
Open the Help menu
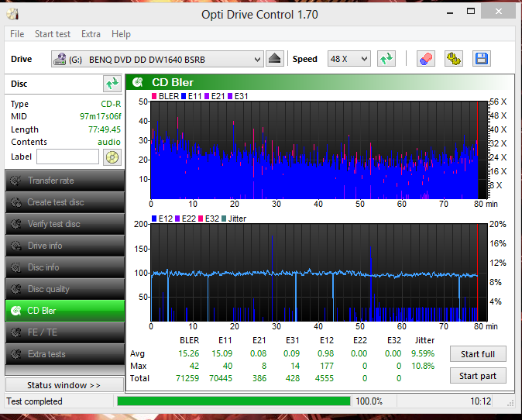click(x=121, y=34)
